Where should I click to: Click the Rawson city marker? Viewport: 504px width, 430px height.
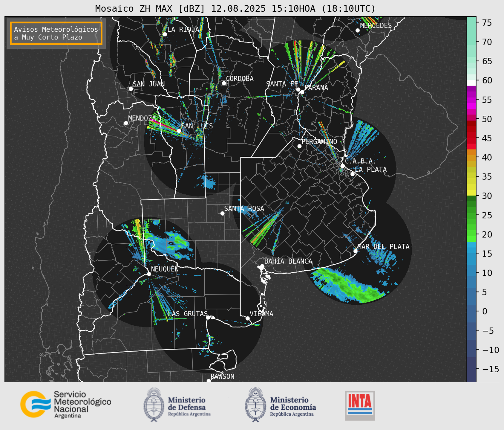(x=209, y=381)
